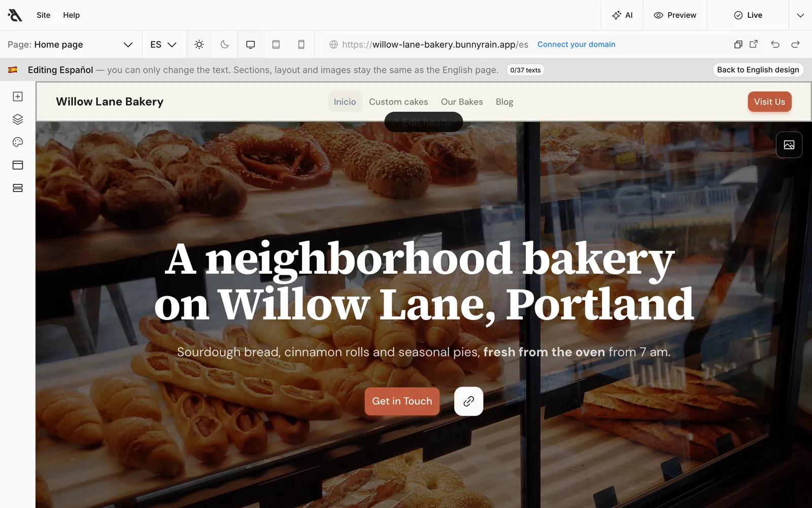The height and width of the screenshot is (508, 812).
Task: Expand the publish options chevron beside Live
Action: coord(800,15)
